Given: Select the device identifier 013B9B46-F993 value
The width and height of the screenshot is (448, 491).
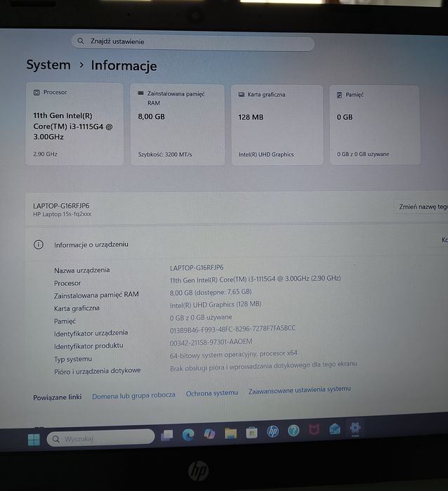Looking at the screenshot, I should 232,329.
